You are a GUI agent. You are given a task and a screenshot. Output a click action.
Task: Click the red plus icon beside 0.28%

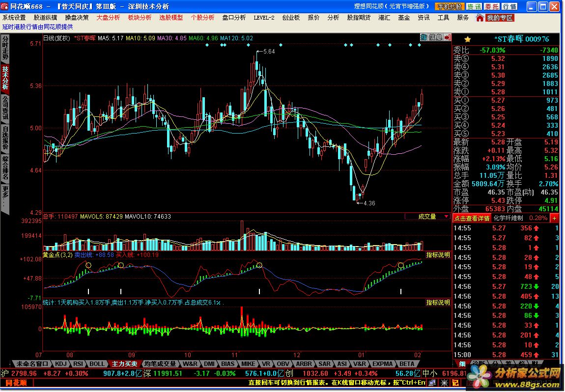pos(554,218)
